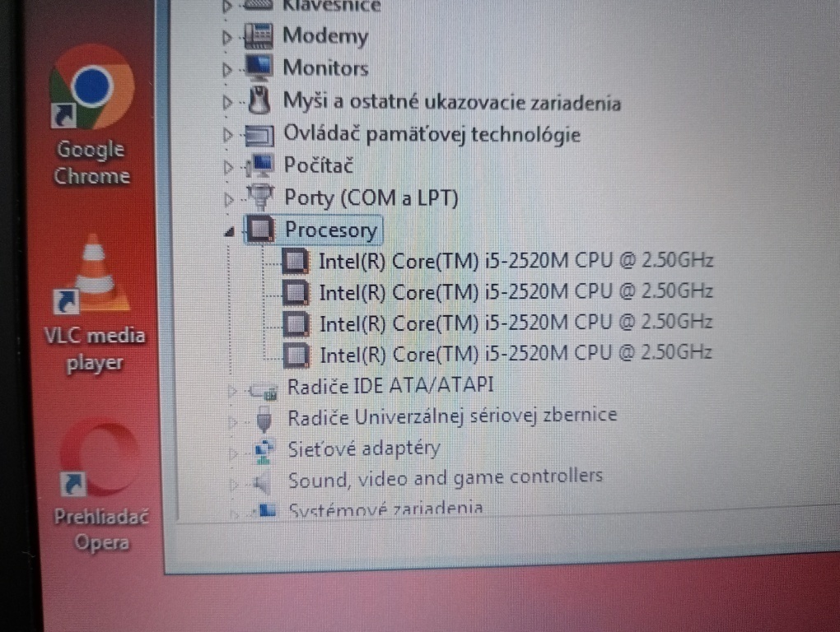
Task: Collapse the Procesory tree node
Action: [x=228, y=233]
